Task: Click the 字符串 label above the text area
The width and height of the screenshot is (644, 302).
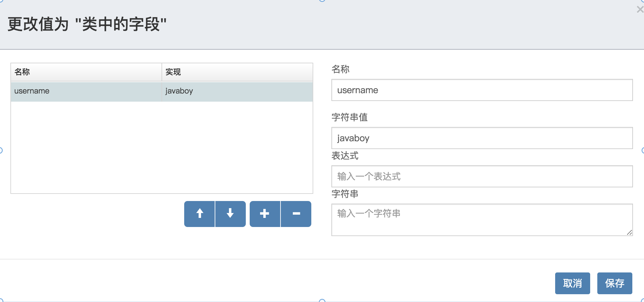Action: [x=345, y=194]
